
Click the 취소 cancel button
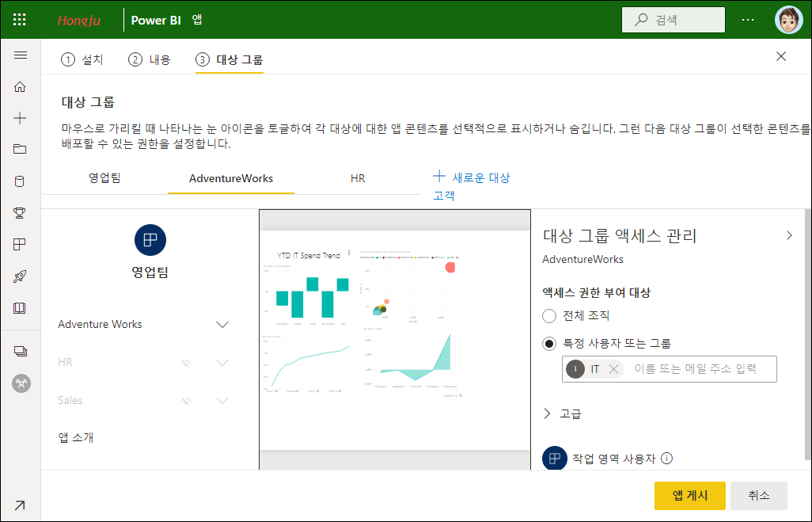pyautogui.click(x=759, y=496)
